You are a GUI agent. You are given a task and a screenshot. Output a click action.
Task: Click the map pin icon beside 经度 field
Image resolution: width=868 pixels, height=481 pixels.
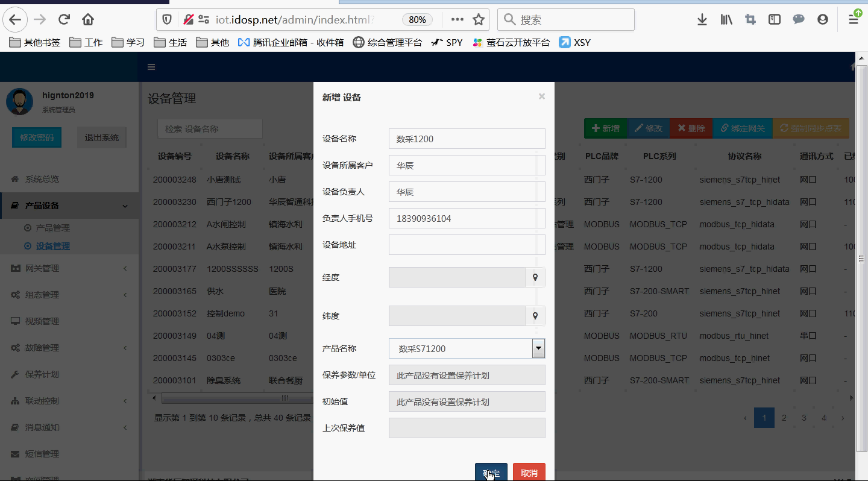point(535,277)
